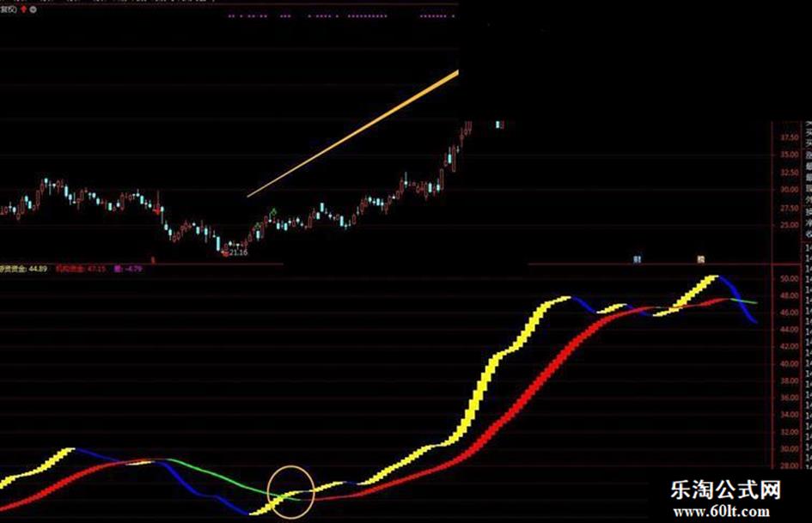The height and width of the screenshot is (523, 812).
Task: Click the 38.00 indicator axis label
Action: click(789, 380)
